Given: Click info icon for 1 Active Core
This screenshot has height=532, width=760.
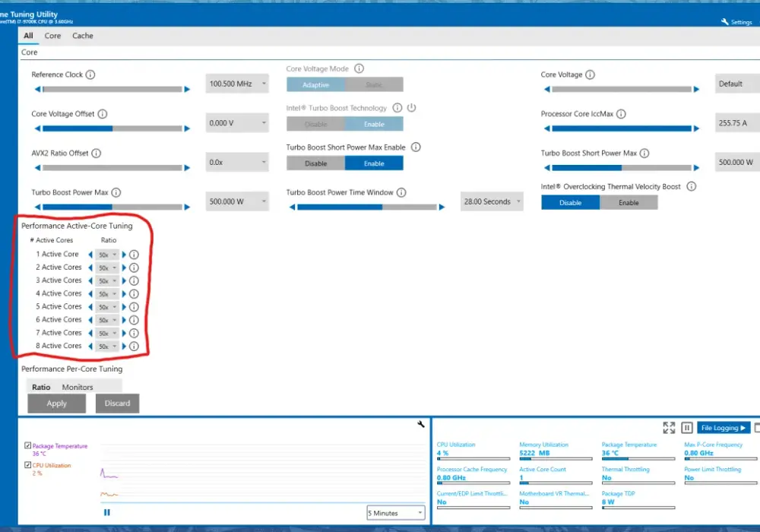Looking at the screenshot, I should [134, 255].
